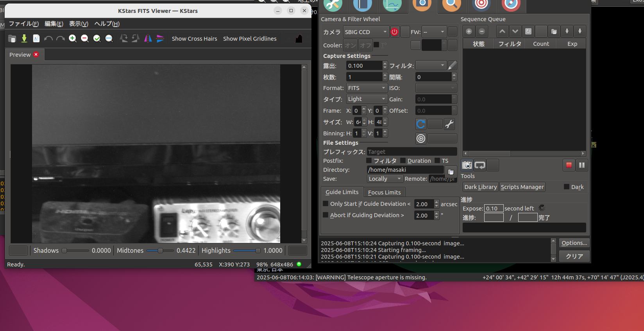Capture a preview with the camera icon

pyautogui.click(x=467, y=165)
